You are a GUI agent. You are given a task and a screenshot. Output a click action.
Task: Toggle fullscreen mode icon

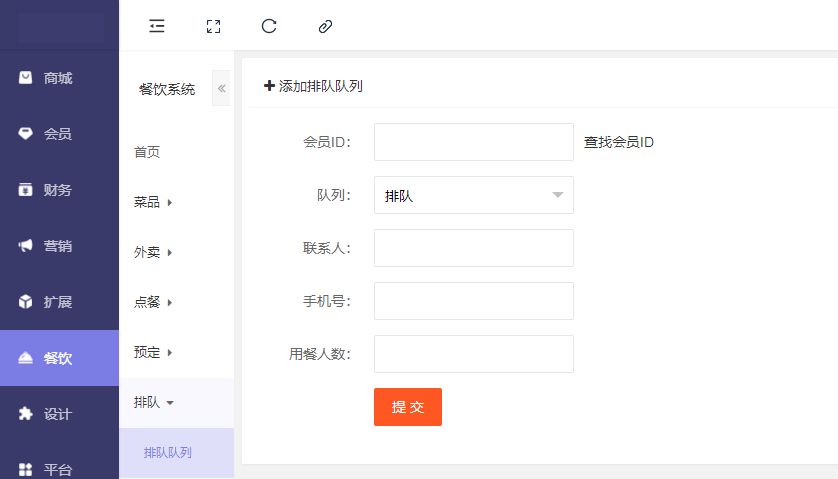pyautogui.click(x=212, y=27)
